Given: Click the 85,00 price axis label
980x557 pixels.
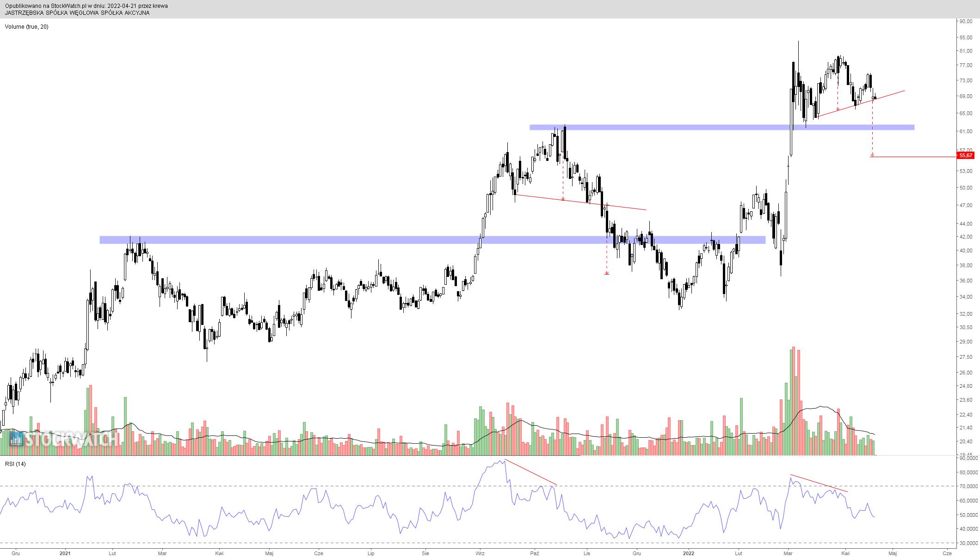Looking at the screenshot, I should 965,37.
